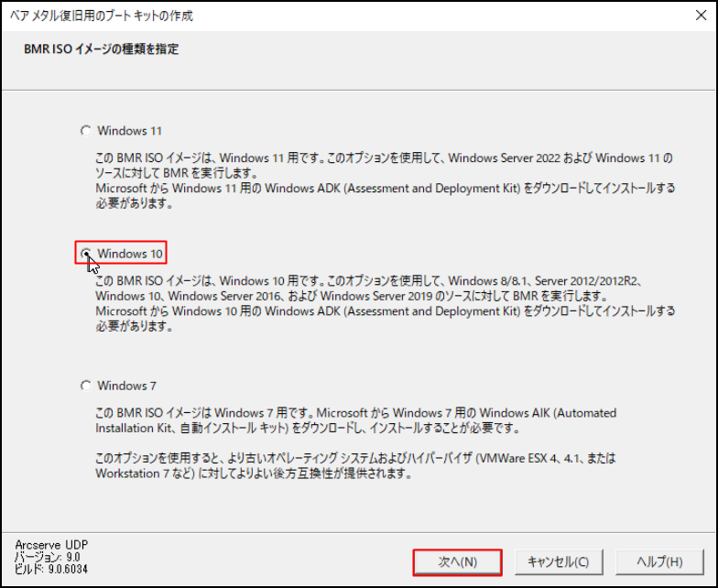Click the dialog title ベア メタル復旧用のブート キットの作成

click(101, 16)
